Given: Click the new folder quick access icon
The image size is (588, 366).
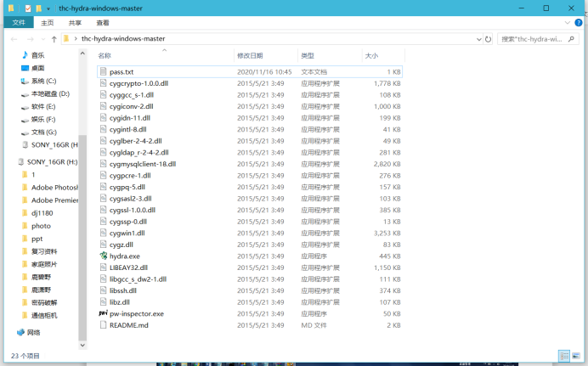Looking at the screenshot, I should coord(38,8).
